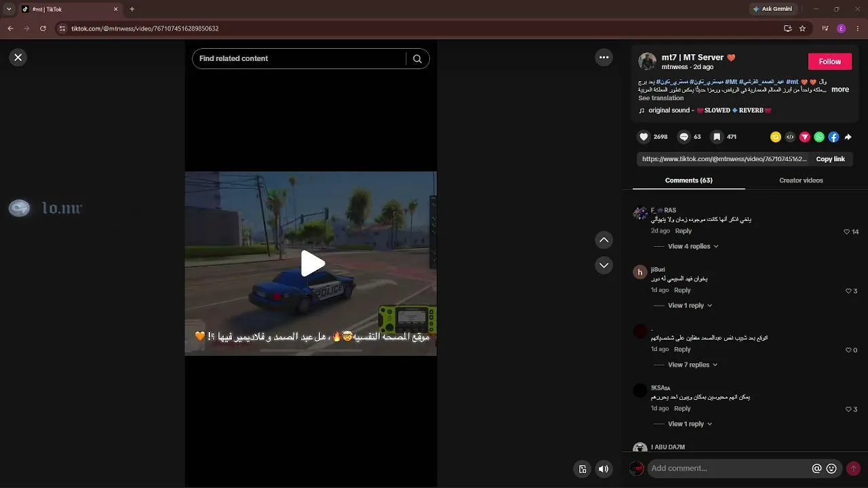Expand View 7 replies
The height and width of the screenshot is (488, 868).
click(x=693, y=365)
